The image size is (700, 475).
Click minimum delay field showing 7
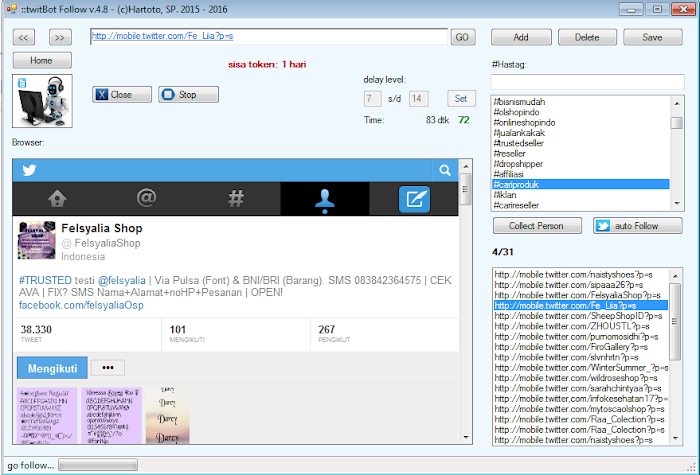click(372, 99)
